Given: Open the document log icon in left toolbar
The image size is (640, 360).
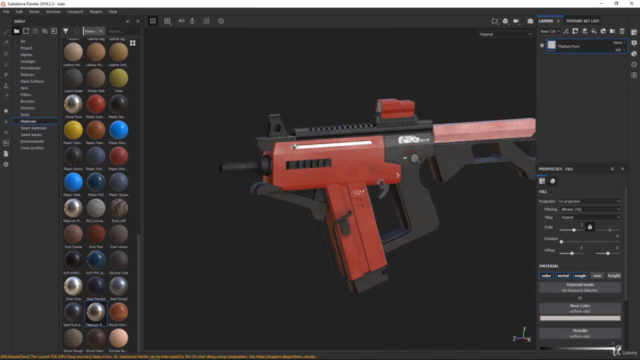Looking at the screenshot, I should tap(6, 153).
